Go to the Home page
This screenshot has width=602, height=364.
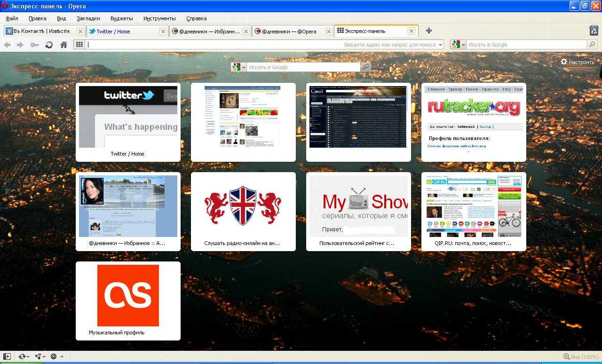tap(63, 45)
